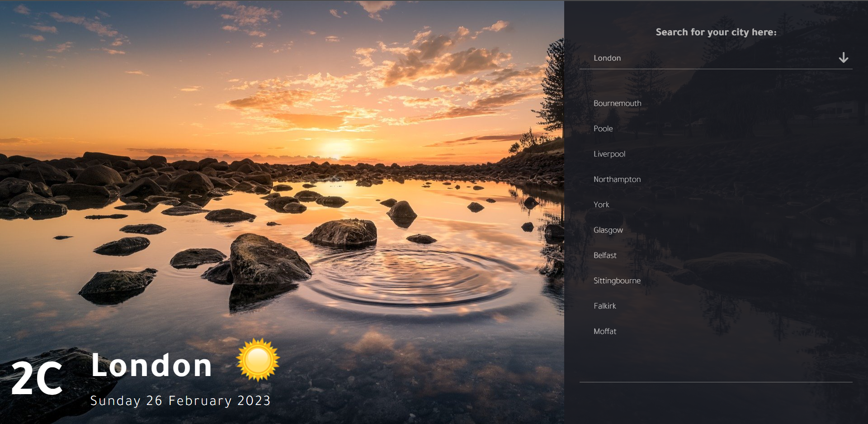Image resolution: width=868 pixels, height=424 pixels.
Task: Select Sittingbourne from the city list
Action: pos(617,281)
